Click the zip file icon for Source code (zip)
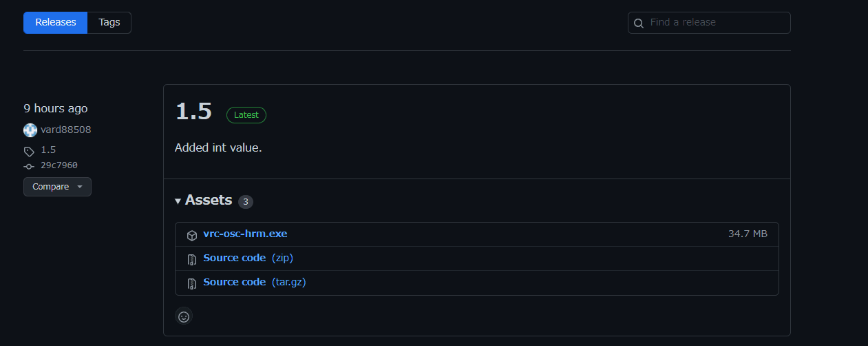868x346 pixels. coord(192,259)
